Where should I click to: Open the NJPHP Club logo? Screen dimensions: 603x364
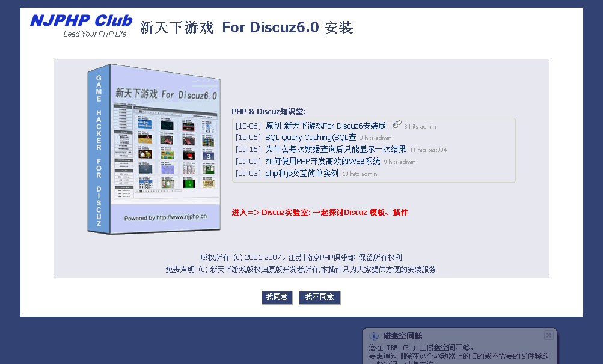[81, 25]
